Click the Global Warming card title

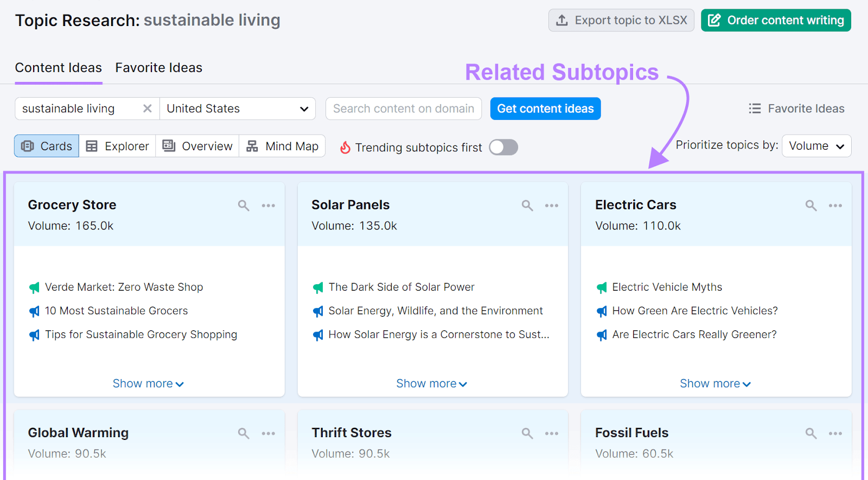coord(78,433)
